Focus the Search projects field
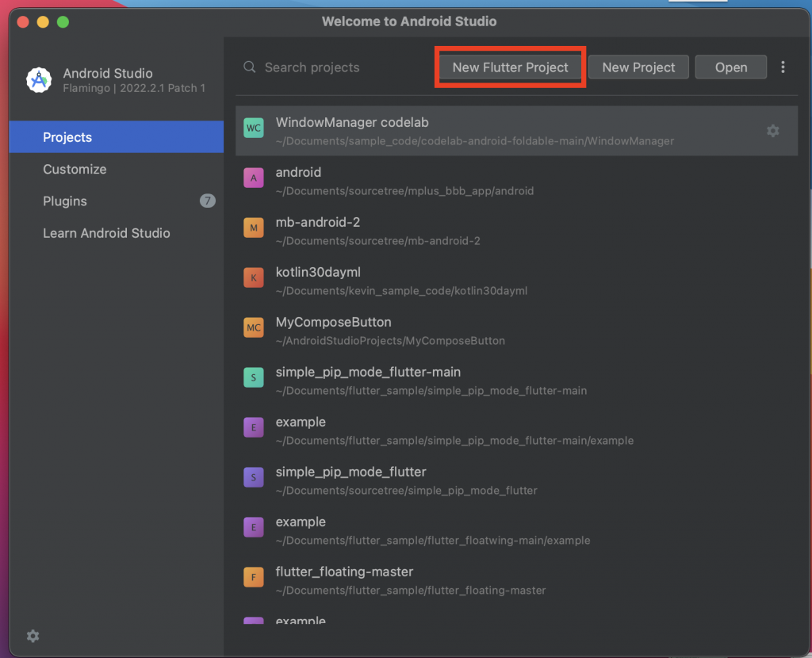The height and width of the screenshot is (658, 812). tap(336, 67)
